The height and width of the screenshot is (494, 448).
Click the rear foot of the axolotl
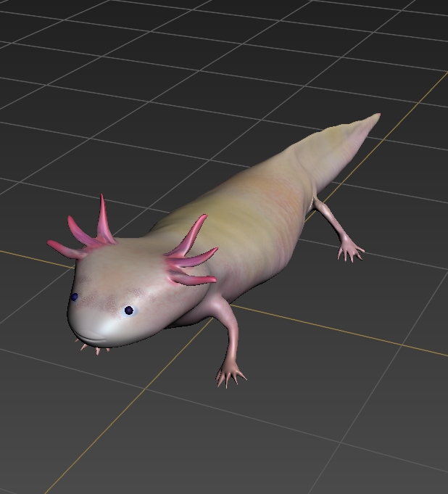[351, 250]
